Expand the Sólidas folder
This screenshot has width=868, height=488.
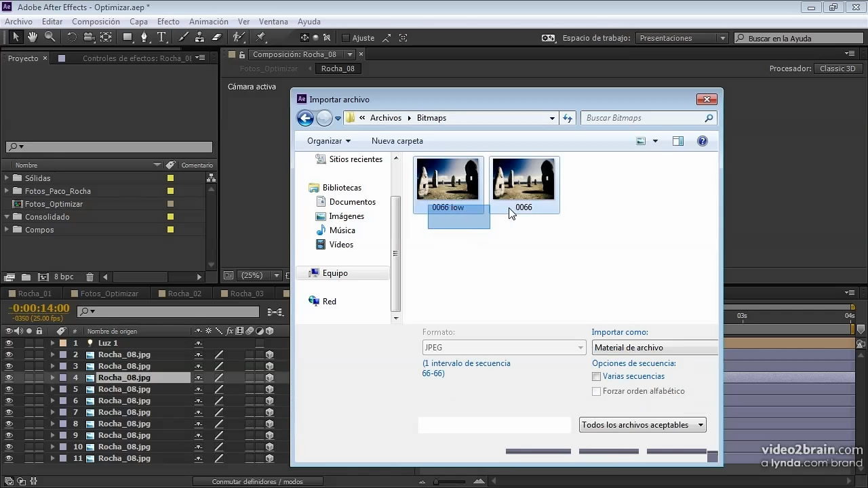pyautogui.click(x=7, y=178)
